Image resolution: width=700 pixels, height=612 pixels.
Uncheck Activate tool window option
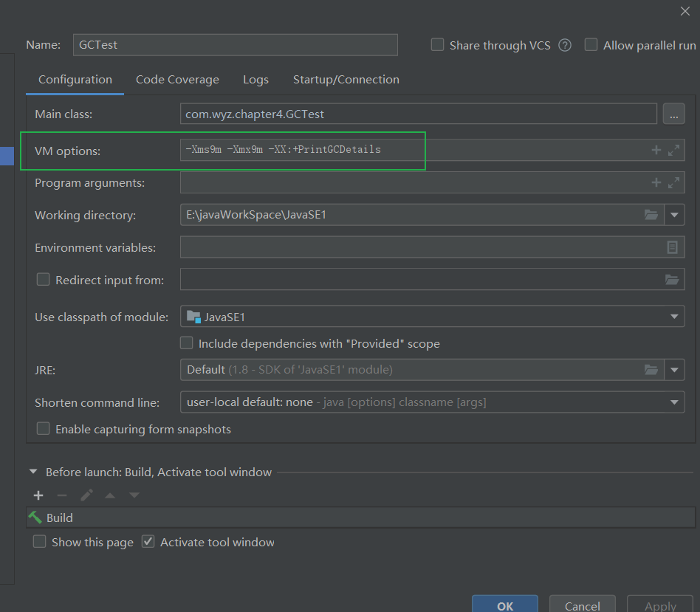click(x=148, y=542)
